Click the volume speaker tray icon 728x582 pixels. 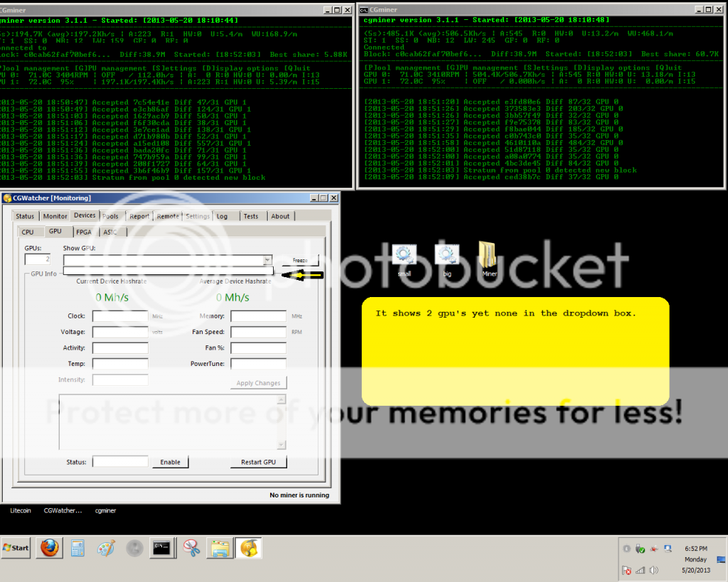point(654,571)
